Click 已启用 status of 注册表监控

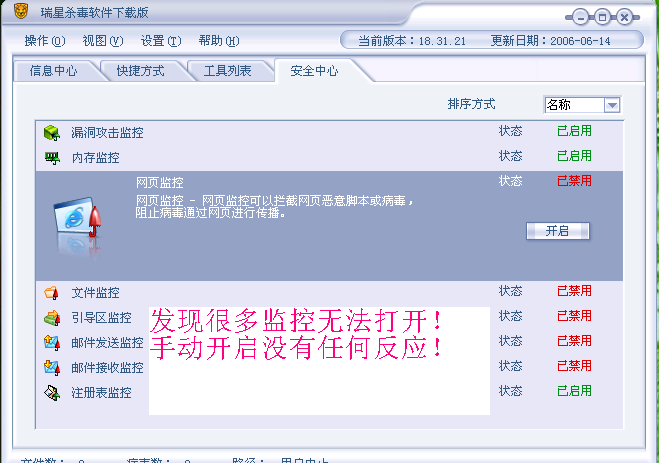[574, 391]
